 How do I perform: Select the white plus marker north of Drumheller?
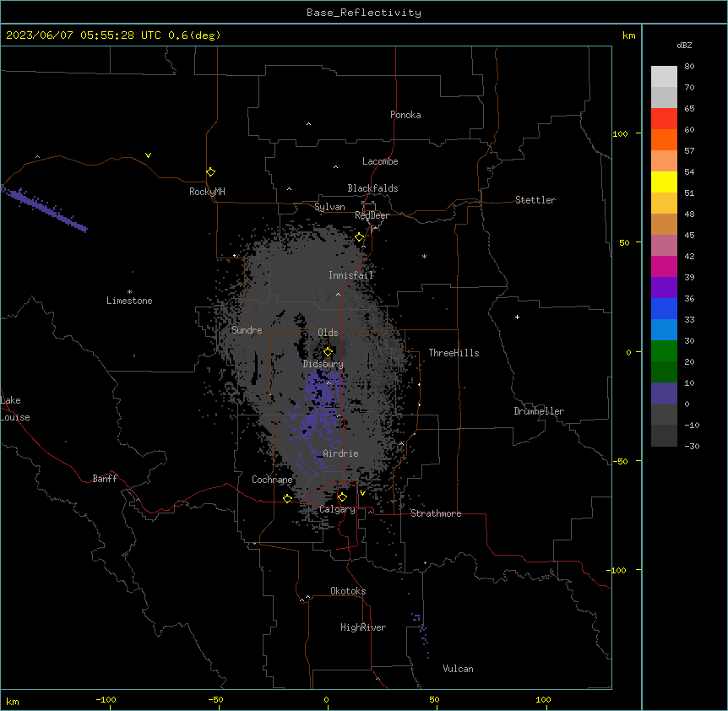[517, 317]
